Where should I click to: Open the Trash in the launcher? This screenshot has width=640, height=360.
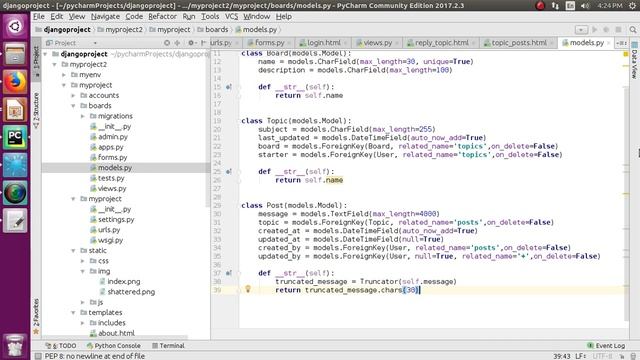pos(15,346)
